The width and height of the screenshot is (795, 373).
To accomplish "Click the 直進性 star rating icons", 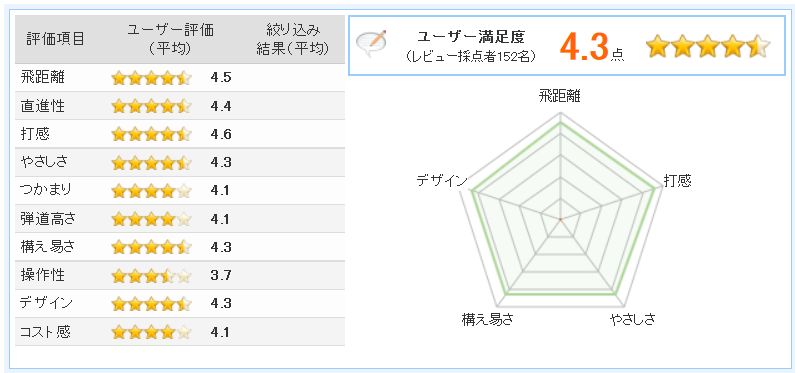I will 152,106.
